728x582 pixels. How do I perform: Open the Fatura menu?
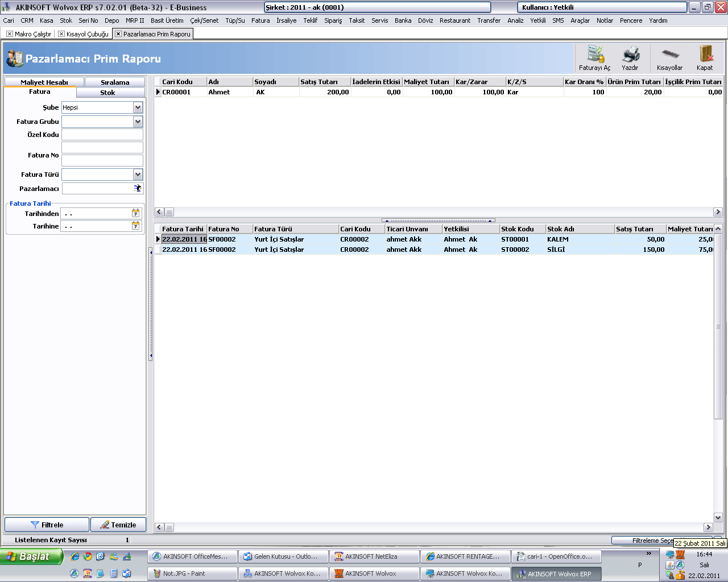pyautogui.click(x=260, y=20)
